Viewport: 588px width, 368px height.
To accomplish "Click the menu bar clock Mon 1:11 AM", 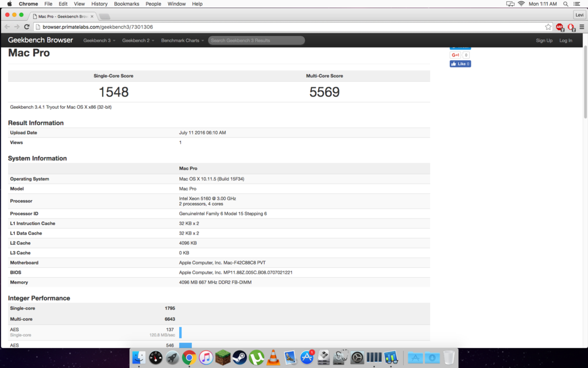I will pyautogui.click(x=543, y=4).
